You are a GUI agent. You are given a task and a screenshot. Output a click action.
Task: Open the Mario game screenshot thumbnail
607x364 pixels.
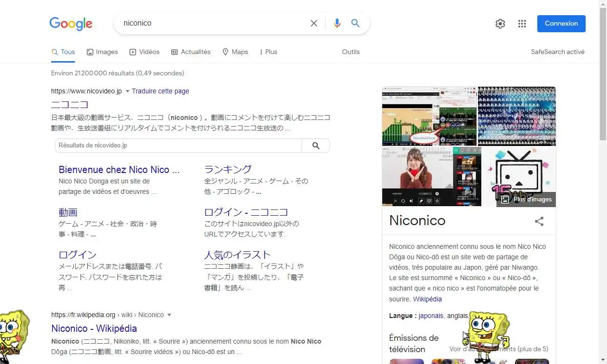tap(429, 116)
